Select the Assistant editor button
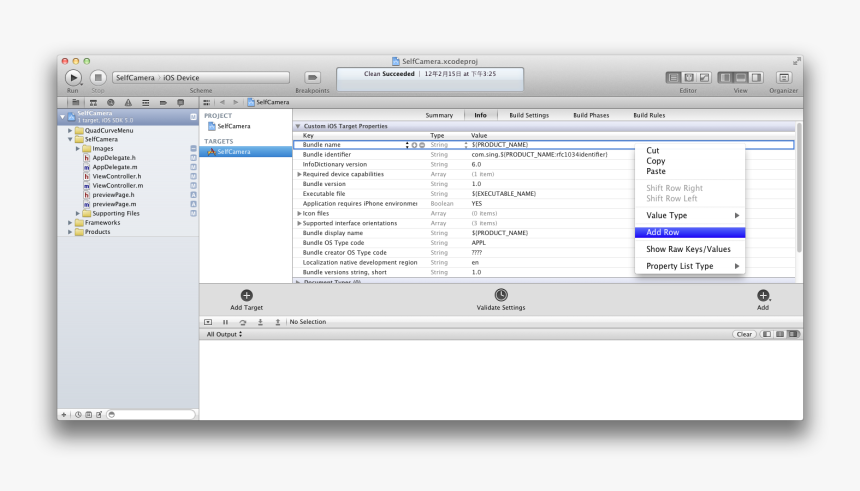This screenshot has width=860, height=491. tap(689, 77)
